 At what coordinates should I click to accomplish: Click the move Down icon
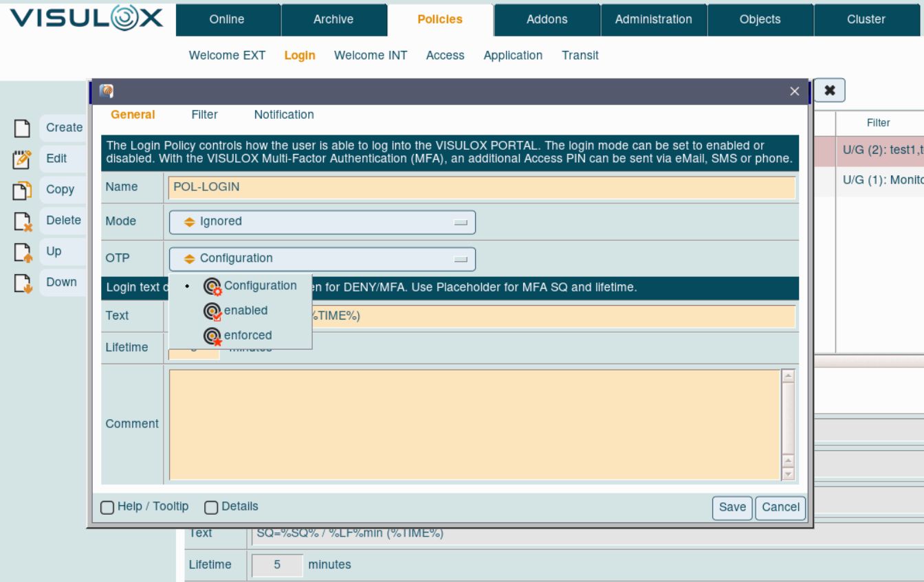[23, 282]
